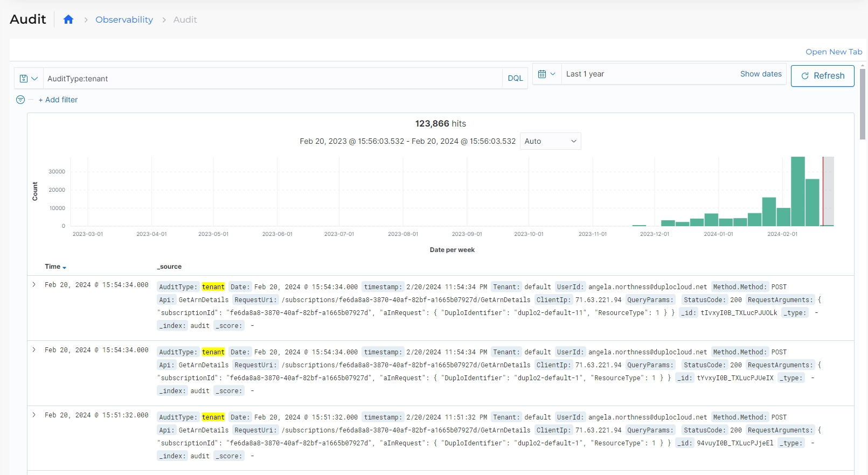The width and height of the screenshot is (868, 475).
Task: Click the filter options circle icon
Action: pyautogui.click(x=20, y=100)
